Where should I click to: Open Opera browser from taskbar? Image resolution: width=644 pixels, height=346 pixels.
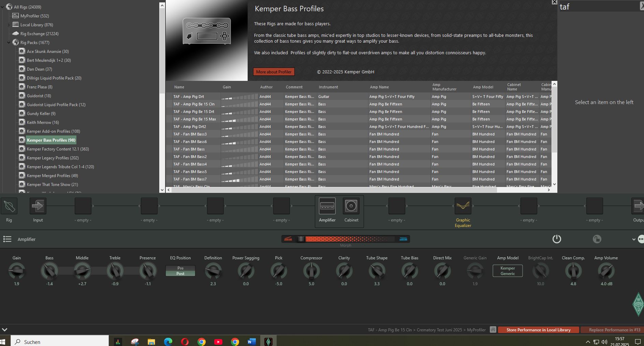point(185,342)
